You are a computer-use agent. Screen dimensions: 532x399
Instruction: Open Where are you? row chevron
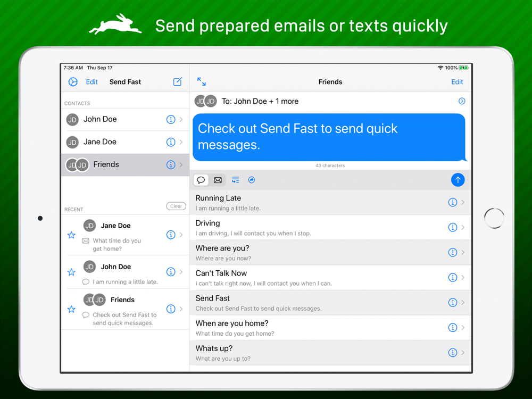[463, 252]
